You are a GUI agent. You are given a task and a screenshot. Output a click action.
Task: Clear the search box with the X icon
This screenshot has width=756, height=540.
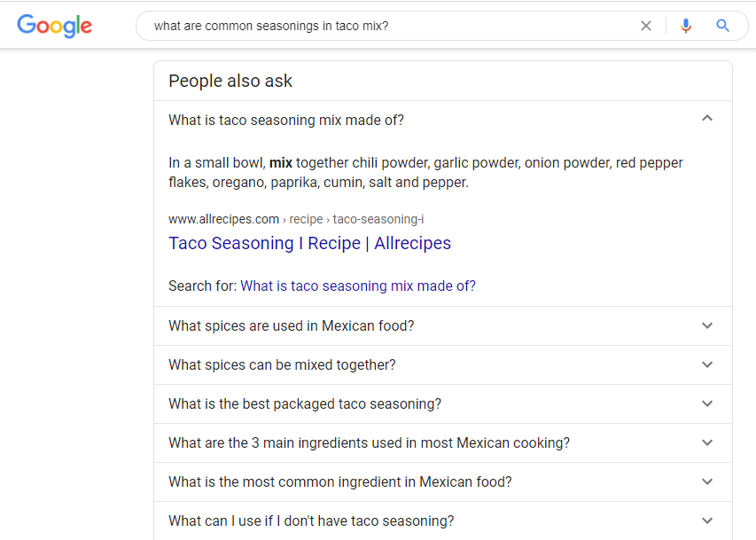pyautogui.click(x=646, y=26)
